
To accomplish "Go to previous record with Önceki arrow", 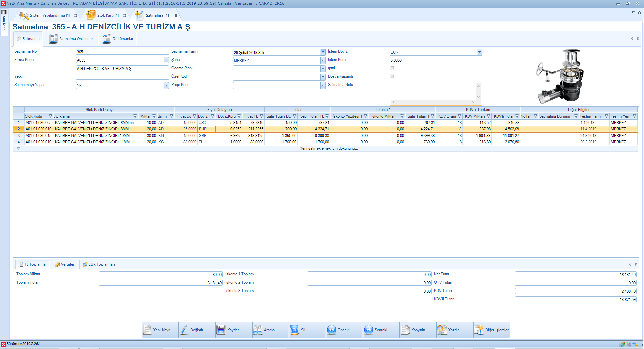I will (x=331, y=330).
